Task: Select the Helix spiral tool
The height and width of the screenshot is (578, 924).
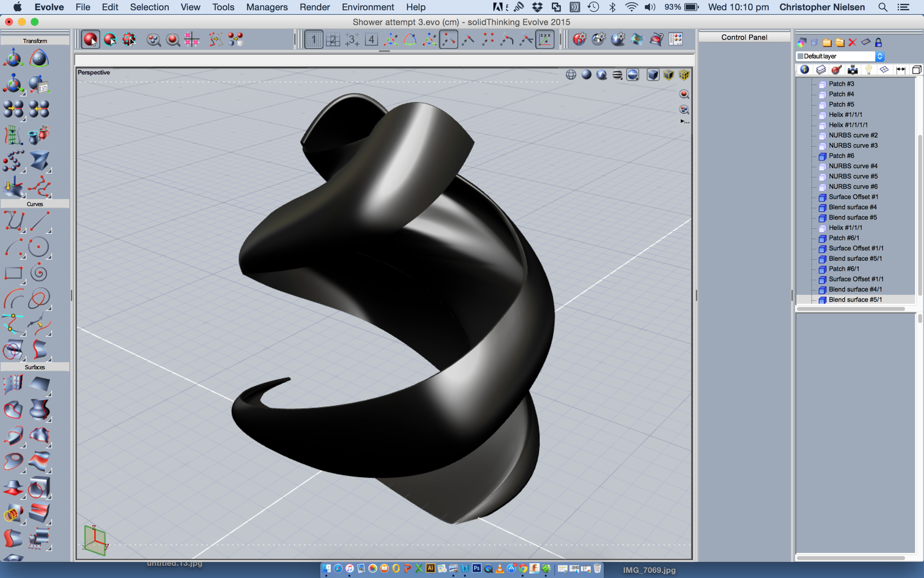Action: pyautogui.click(x=38, y=273)
